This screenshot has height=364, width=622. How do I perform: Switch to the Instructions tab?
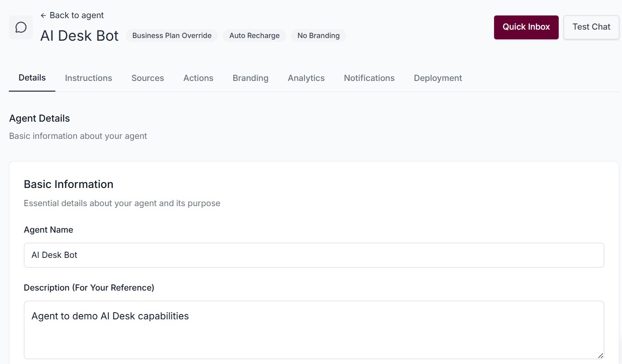pyautogui.click(x=88, y=78)
